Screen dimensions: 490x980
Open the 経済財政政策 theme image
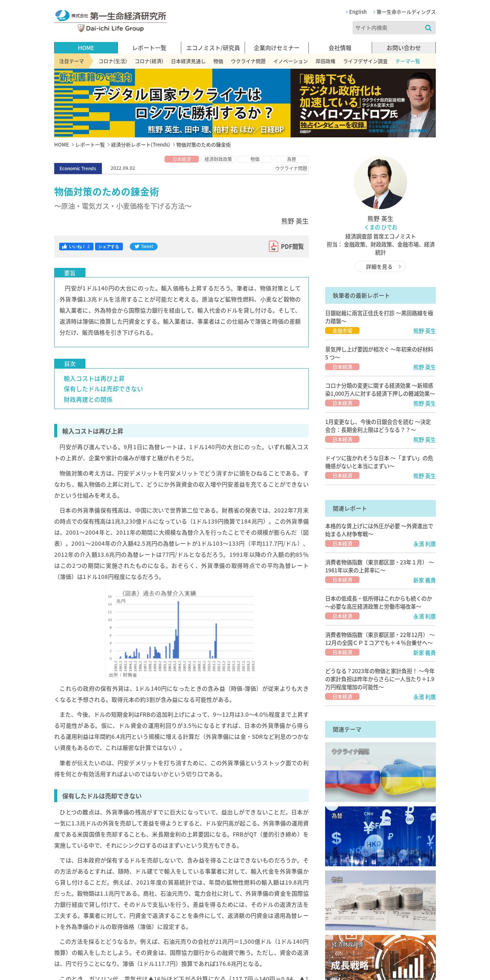[x=380, y=957]
